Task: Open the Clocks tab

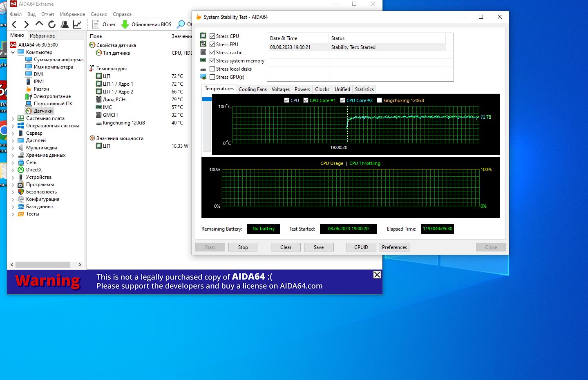Action: [x=322, y=89]
